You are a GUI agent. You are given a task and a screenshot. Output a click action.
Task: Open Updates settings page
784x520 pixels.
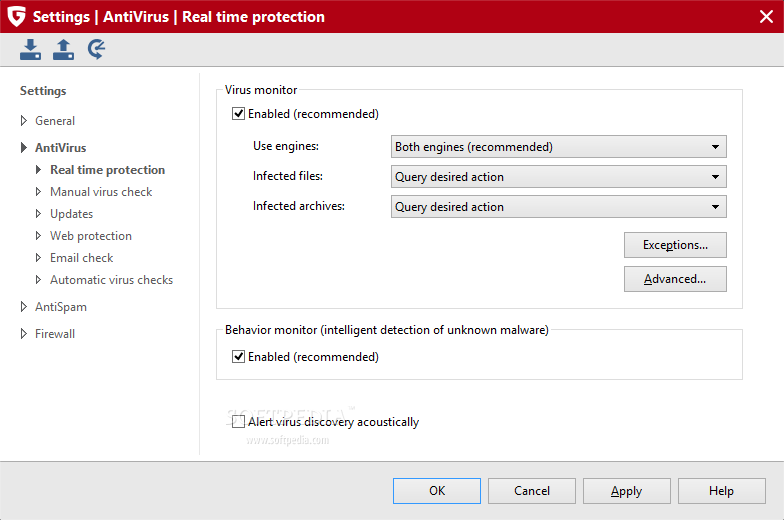(x=72, y=214)
